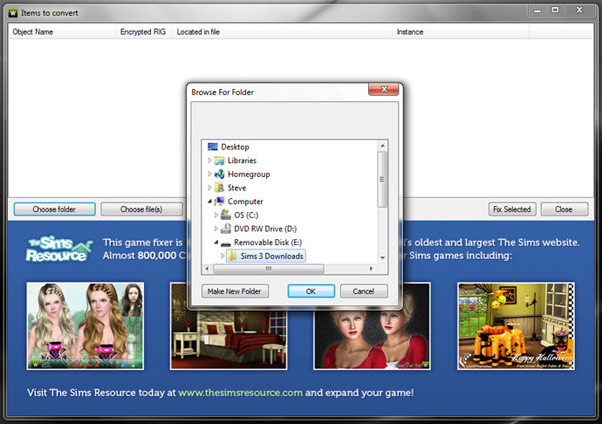The width and height of the screenshot is (602, 424).
Task: Cancel the Browse For Folder dialog
Action: pyautogui.click(x=363, y=291)
